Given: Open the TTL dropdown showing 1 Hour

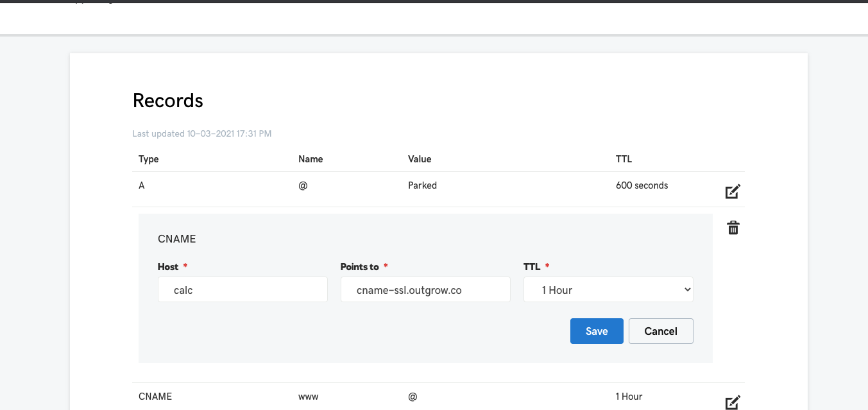Looking at the screenshot, I should pos(608,289).
